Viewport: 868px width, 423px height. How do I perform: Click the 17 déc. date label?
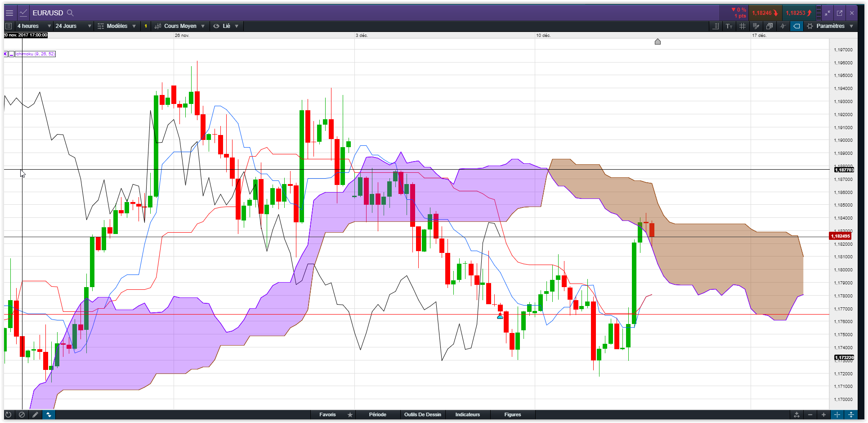760,36
